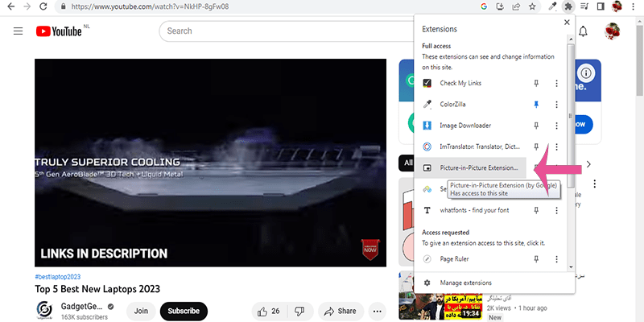Open more options for Image Downloader
Image resolution: width=644 pixels, height=322 pixels.
tap(556, 126)
